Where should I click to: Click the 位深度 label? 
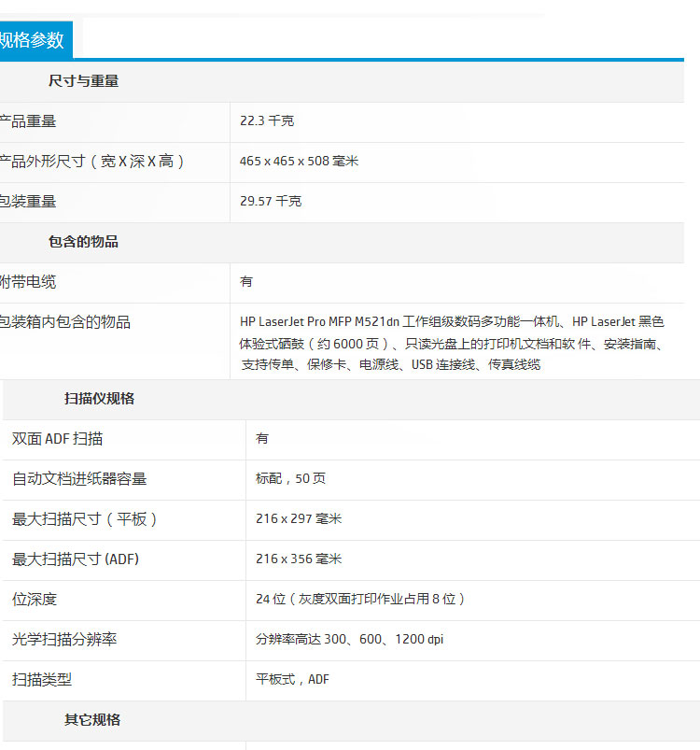point(35,600)
